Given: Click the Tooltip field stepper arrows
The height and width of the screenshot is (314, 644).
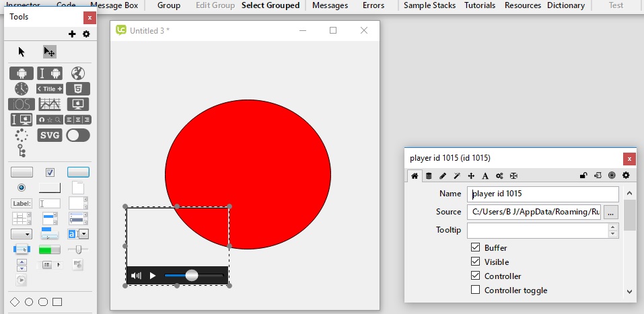Looking at the screenshot, I should [x=613, y=231].
